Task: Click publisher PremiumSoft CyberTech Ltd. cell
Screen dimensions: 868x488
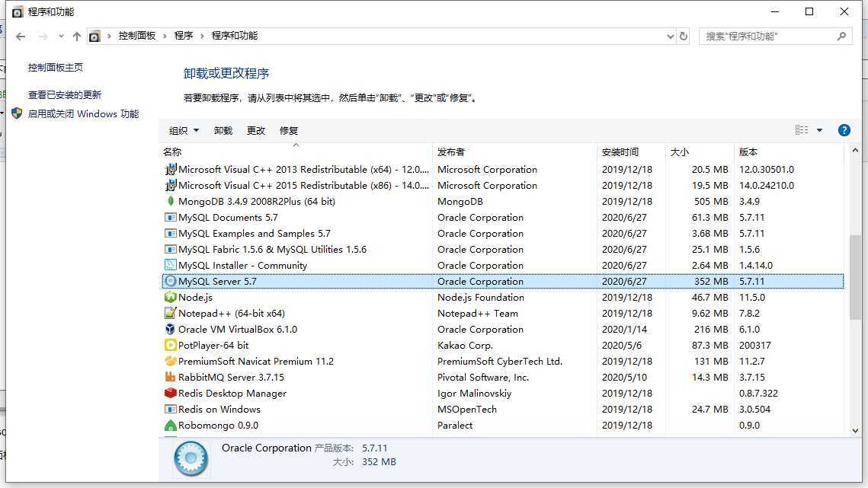Action: pyautogui.click(x=499, y=362)
